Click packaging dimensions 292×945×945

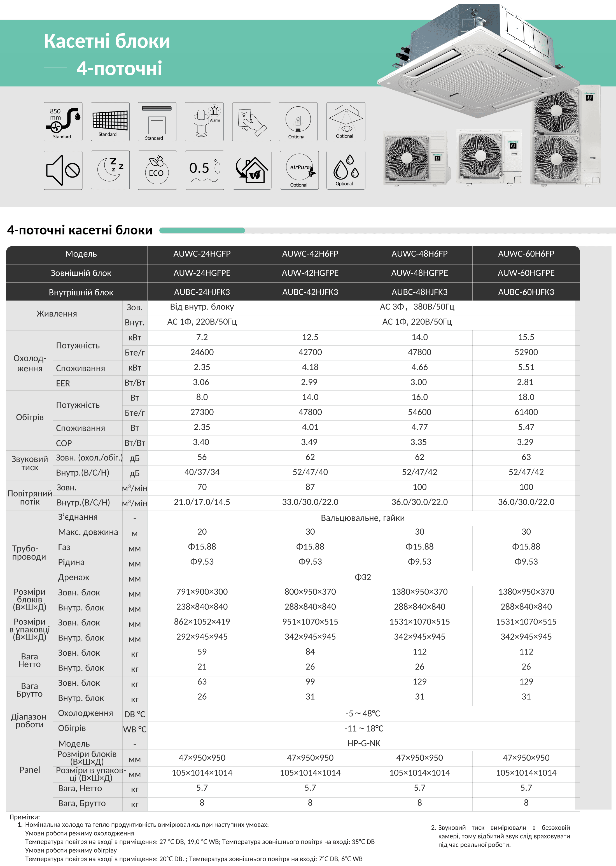202,637
